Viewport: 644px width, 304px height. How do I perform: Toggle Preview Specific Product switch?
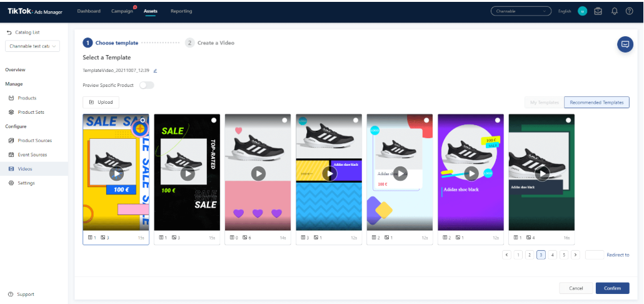[147, 85]
